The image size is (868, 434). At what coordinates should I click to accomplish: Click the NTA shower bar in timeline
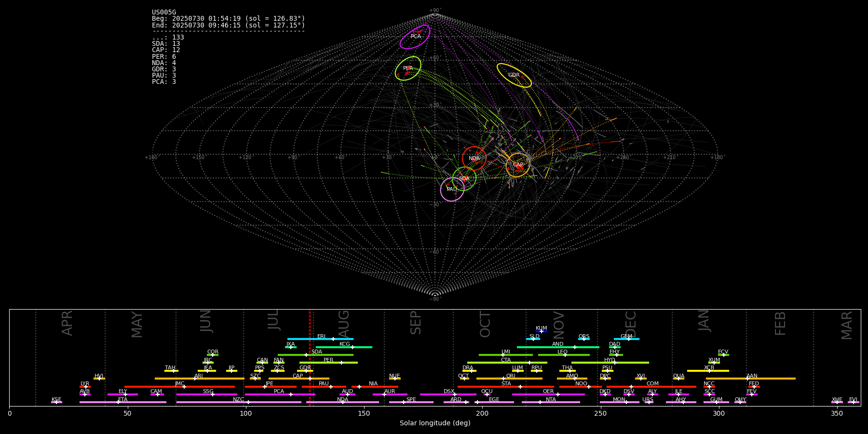551,402
